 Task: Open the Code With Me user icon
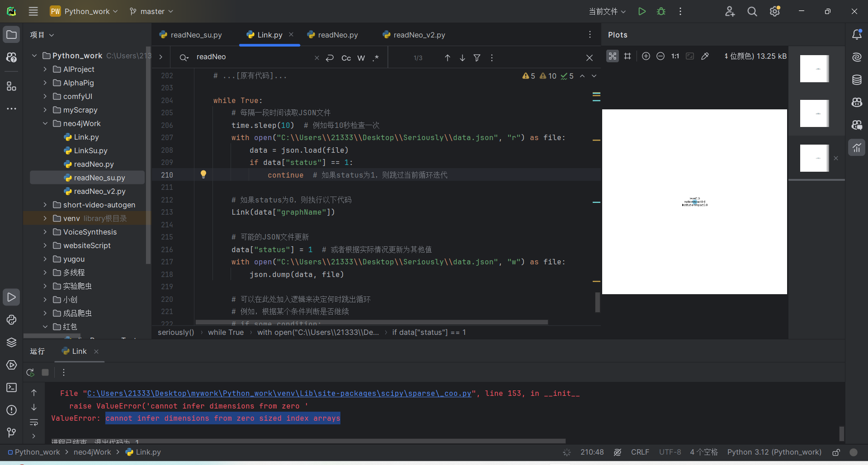click(730, 11)
